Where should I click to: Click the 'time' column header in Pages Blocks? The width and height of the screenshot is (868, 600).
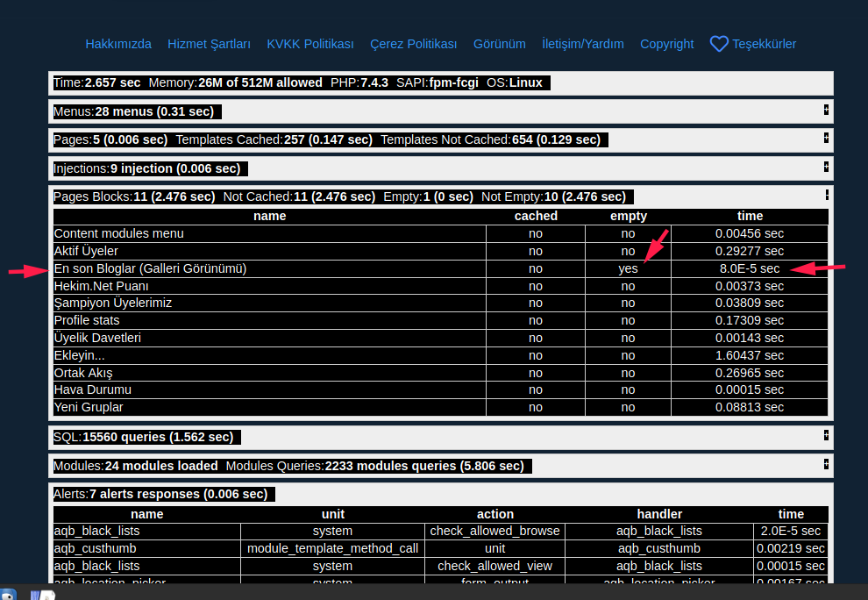point(750,216)
